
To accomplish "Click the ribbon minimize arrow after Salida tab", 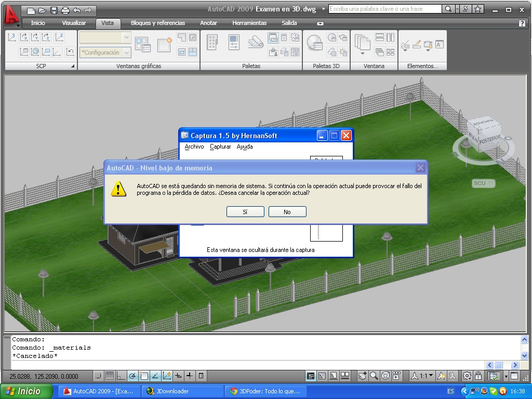I will pos(320,23).
